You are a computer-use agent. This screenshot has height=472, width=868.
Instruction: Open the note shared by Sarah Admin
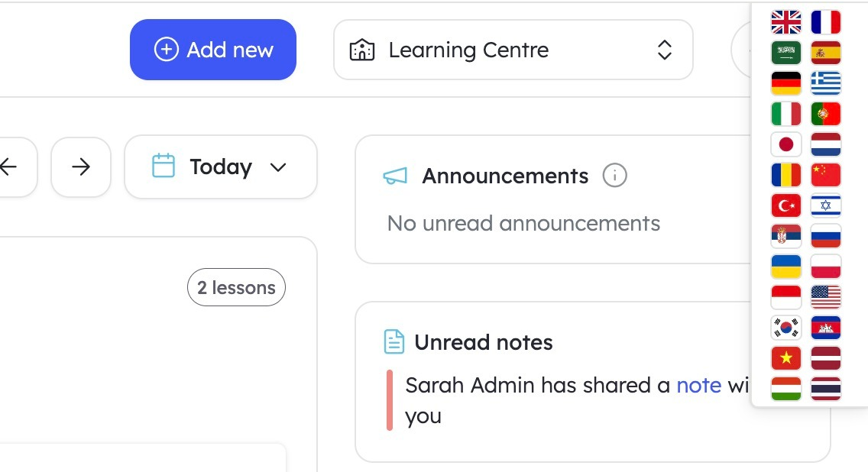click(698, 386)
